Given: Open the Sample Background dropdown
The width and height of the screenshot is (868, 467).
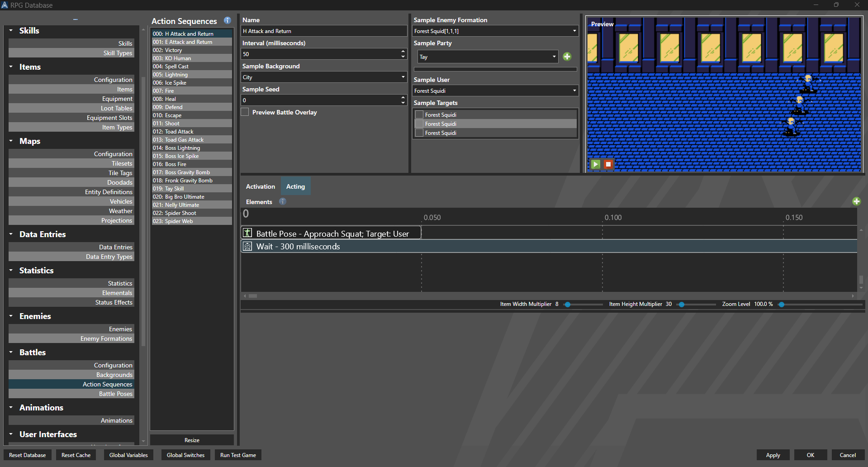Looking at the screenshot, I should coord(323,77).
